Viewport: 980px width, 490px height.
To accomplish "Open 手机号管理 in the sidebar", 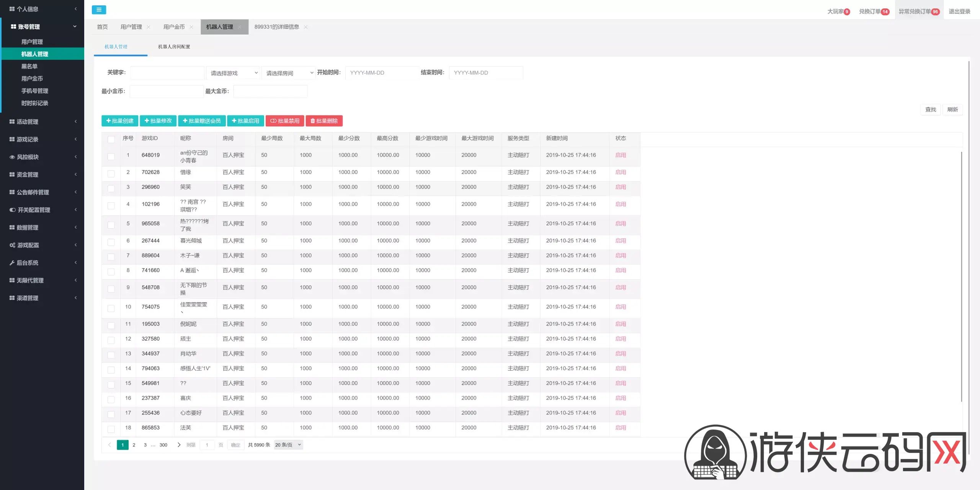I will (35, 91).
